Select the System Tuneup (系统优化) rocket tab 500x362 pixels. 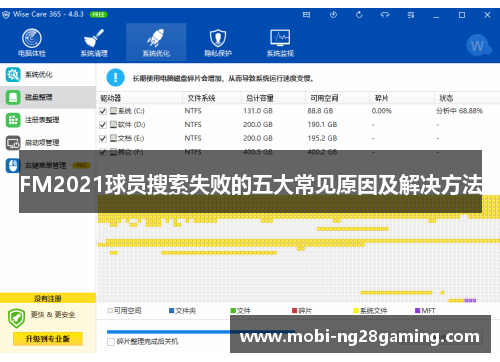tap(156, 42)
